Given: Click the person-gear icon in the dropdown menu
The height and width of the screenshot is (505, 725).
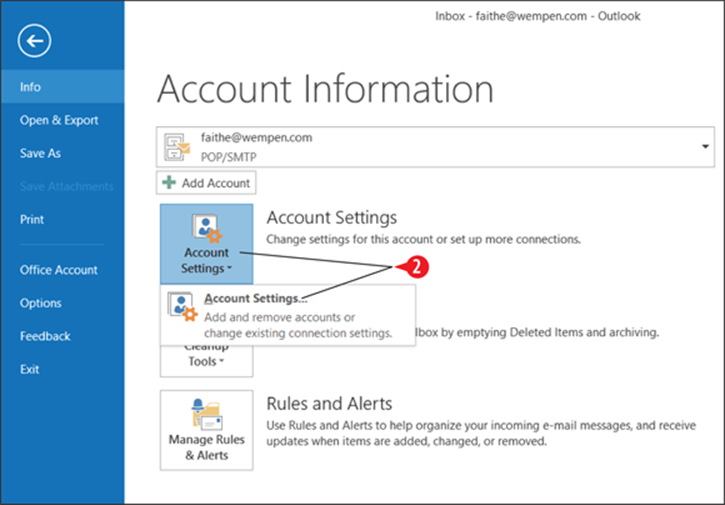Looking at the screenshot, I should 183,307.
